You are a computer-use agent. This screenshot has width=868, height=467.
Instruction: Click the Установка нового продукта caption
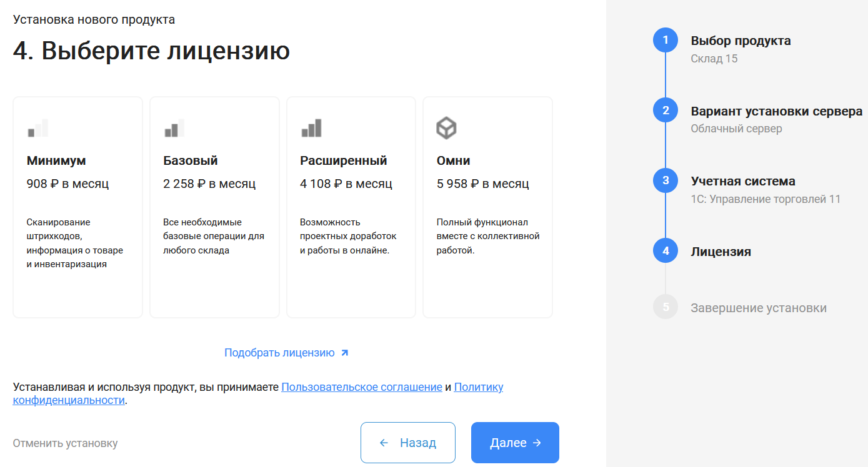[x=94, y=19]
